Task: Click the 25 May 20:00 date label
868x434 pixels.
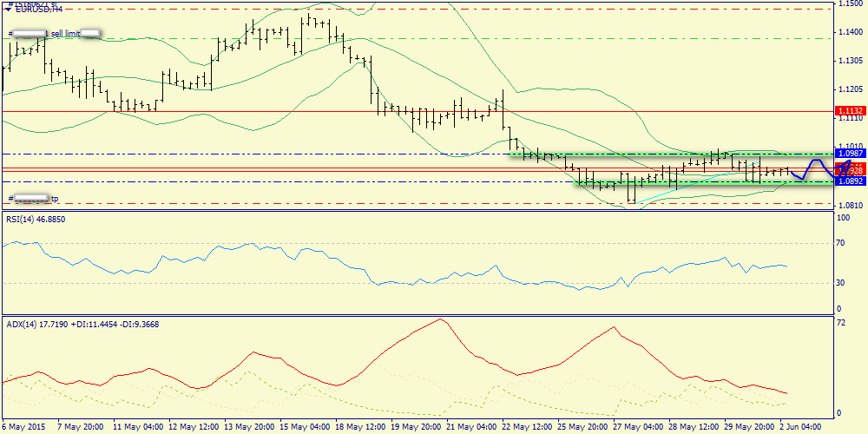Action: coord(583,428)
